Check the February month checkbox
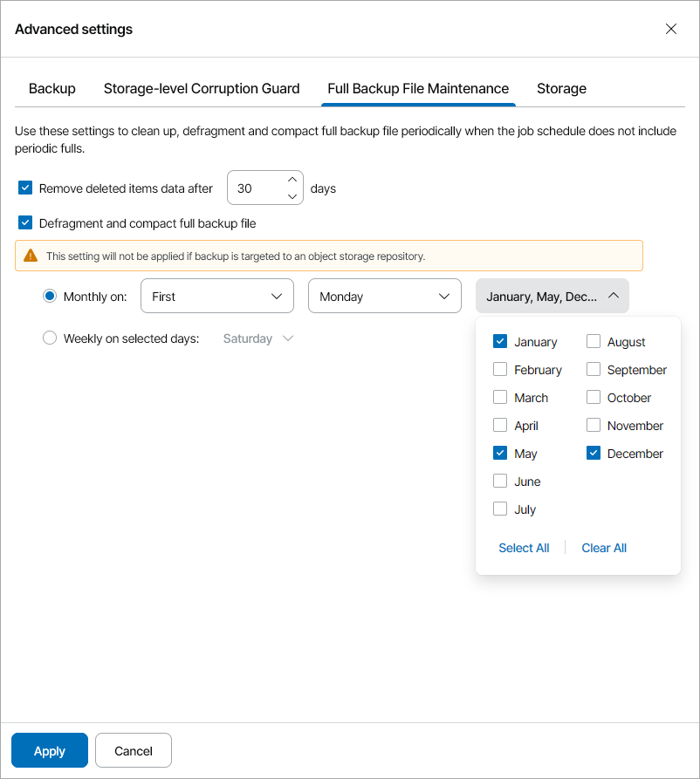700x779 pixels. coord(500,369)
